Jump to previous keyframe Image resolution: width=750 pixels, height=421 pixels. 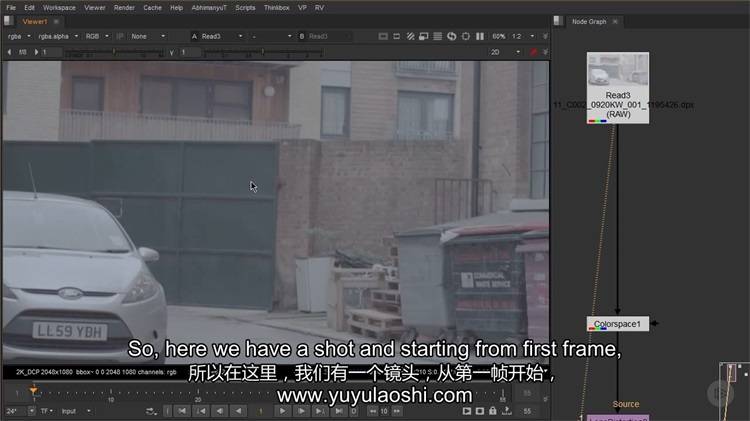coord(201,411)
